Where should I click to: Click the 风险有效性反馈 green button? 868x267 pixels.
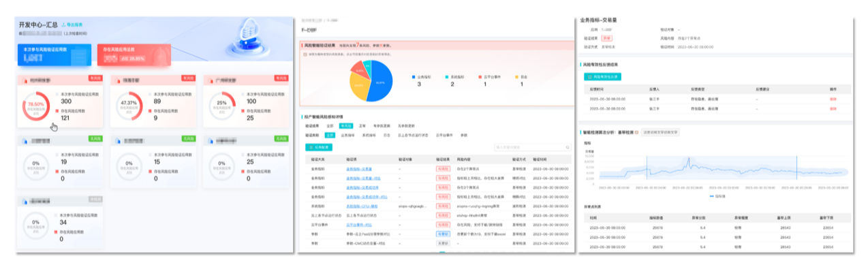tap(603, 77)
